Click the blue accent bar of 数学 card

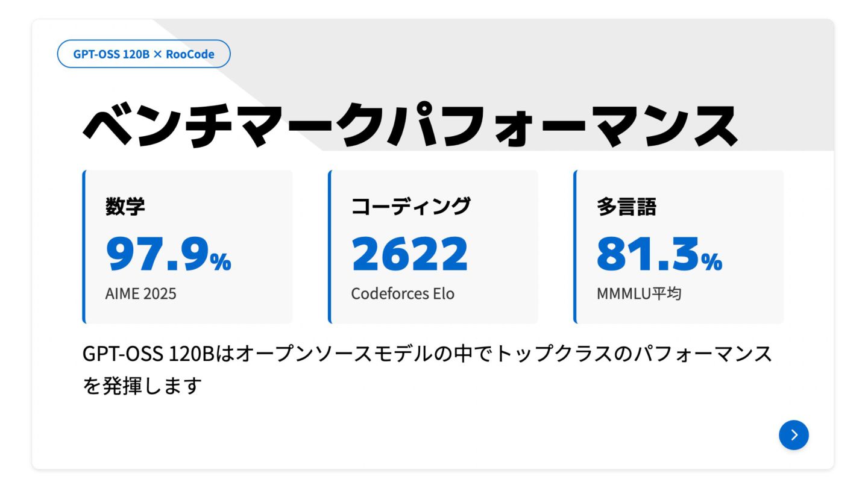(84, 247)
